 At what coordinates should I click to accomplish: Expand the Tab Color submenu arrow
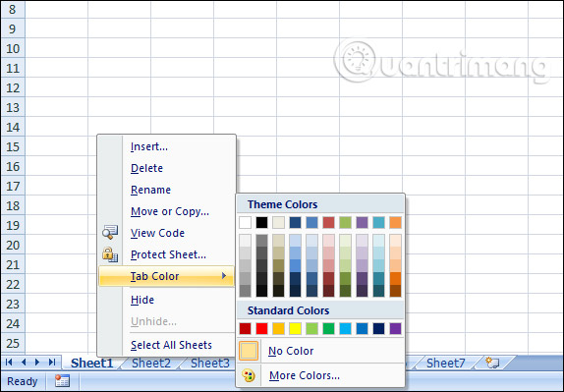tap(224, 276)
